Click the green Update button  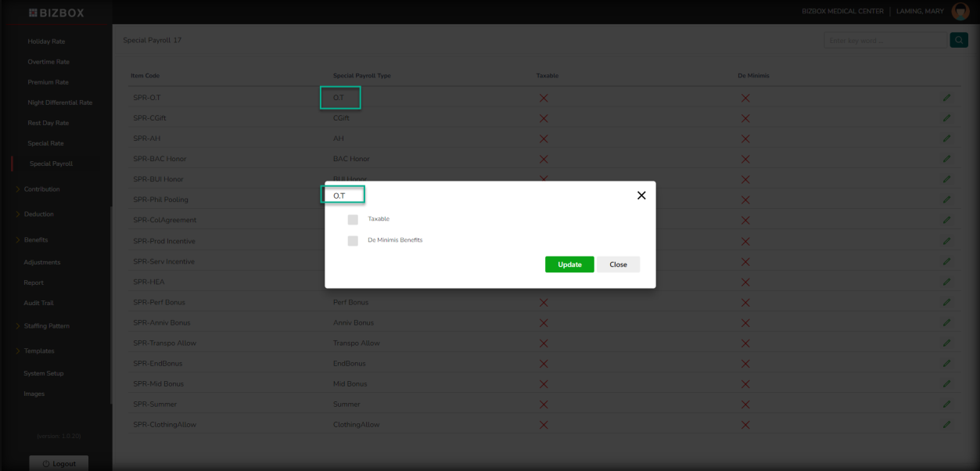569,264
